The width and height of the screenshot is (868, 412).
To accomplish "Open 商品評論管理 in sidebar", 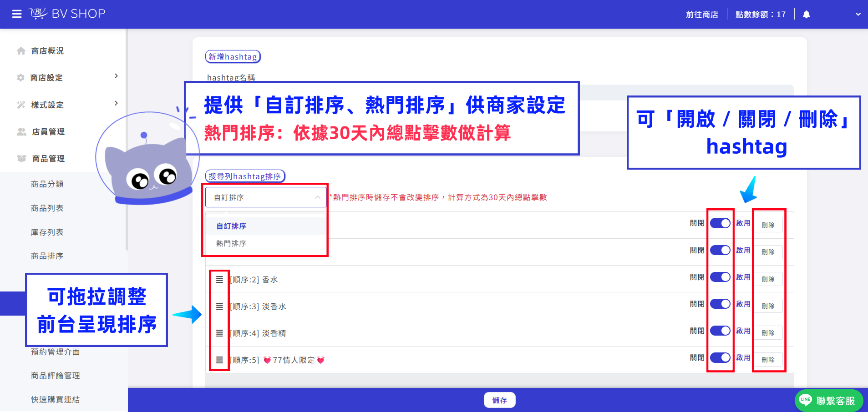I will [x=56, y=376].
